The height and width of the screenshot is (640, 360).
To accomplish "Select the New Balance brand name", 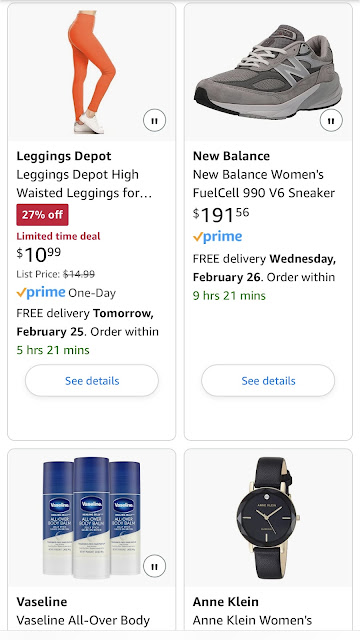I will [231, 156].
